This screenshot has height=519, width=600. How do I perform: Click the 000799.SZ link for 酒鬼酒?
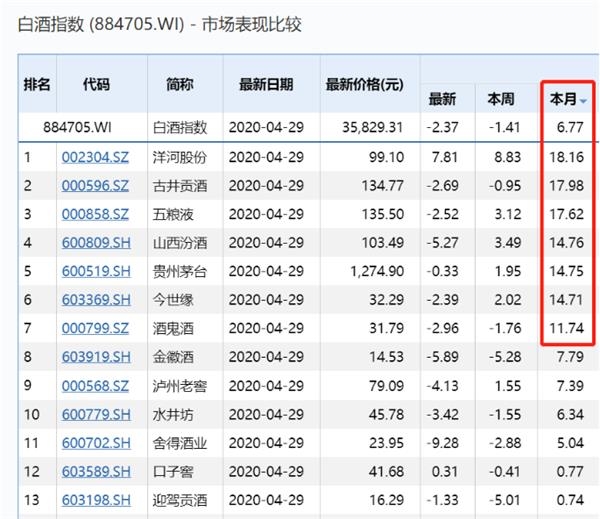[x=96, y=327]
